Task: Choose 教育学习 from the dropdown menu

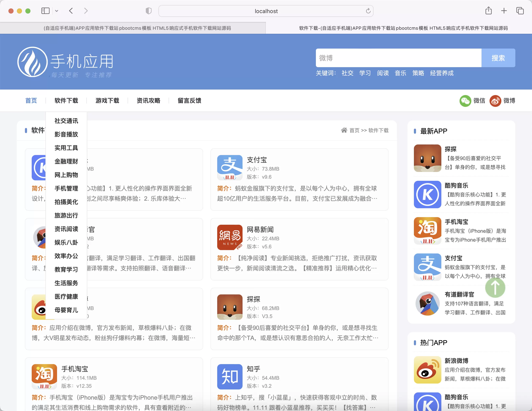Action: point(66,269)
